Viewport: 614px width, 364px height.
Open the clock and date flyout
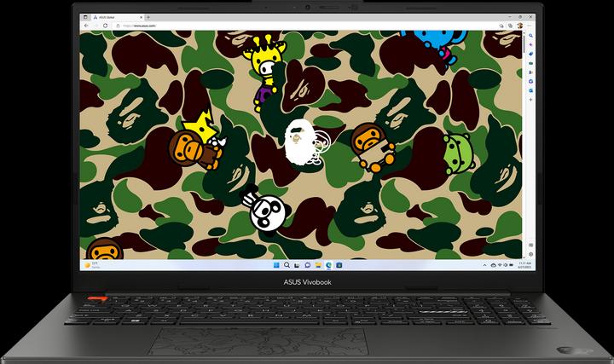tap(524, 265)
